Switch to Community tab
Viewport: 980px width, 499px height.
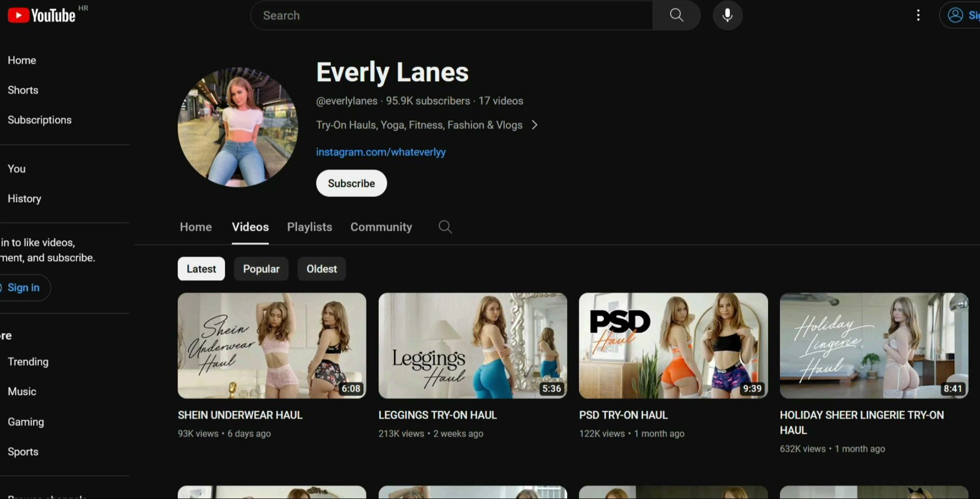381,227
